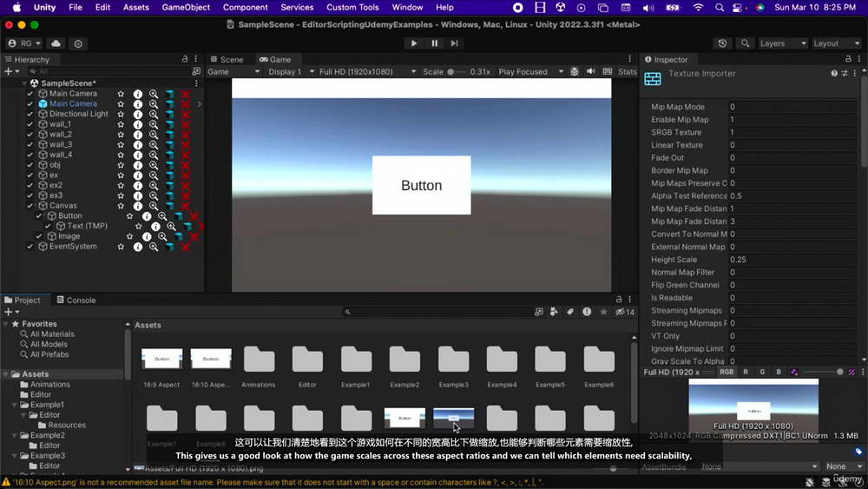The height and width of the screenshot is (489, 868).
Task: Lock the Hierarchy panel with the padlock
Action: (185, 59)
